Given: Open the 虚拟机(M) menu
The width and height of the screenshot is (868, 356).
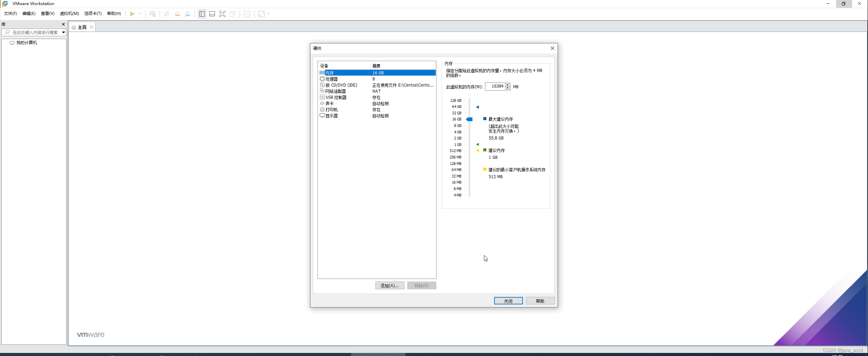Looking at the screenshot, I should pyautogui.click(x=69, y=14).
